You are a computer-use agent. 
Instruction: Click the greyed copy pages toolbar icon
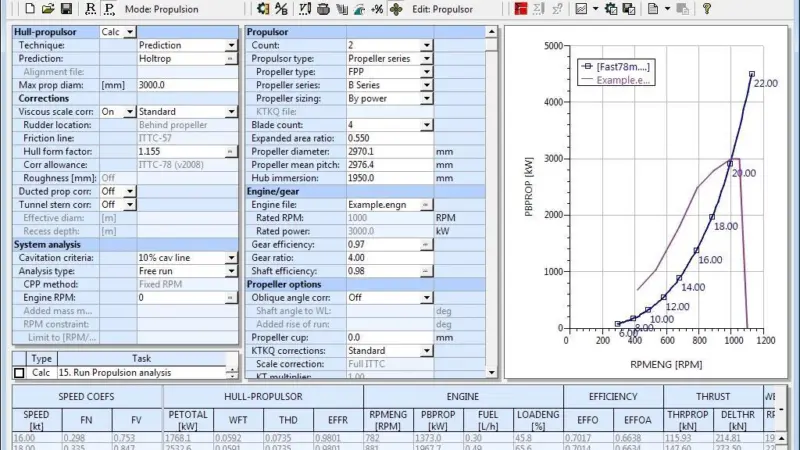[683, 9]
